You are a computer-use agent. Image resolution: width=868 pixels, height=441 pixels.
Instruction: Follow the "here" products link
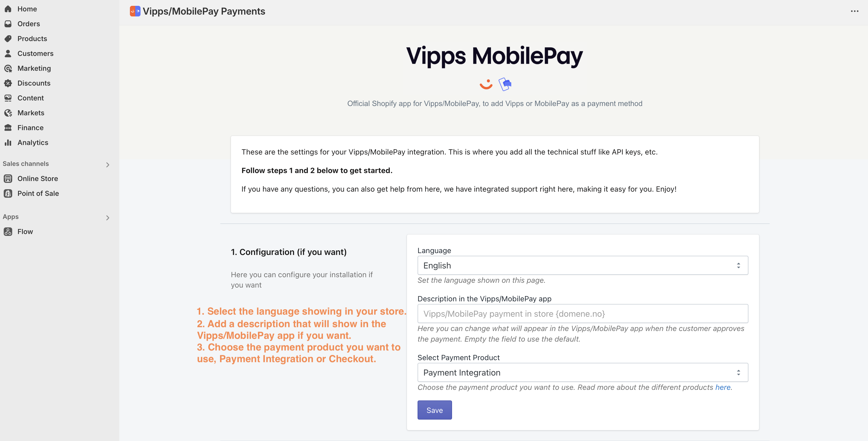coord(722,387)
